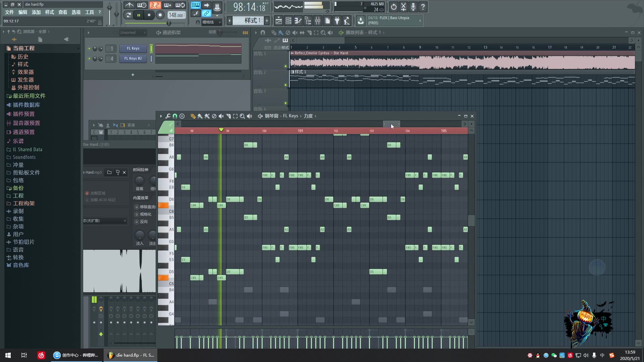
Task: Toggle the overdub blend recording button
Action: click(167, 5)
